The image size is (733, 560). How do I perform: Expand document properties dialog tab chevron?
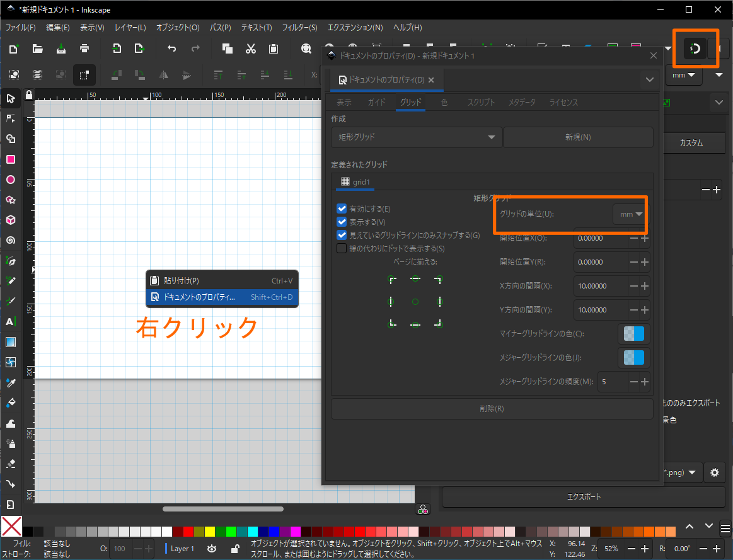coord(649,79)
